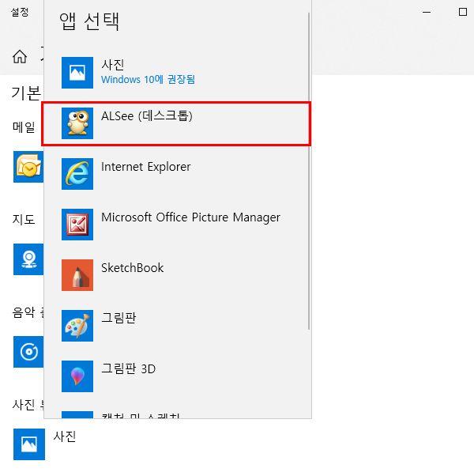The height and width of the screenshot is (476, 474).
Task: Click the 메일 section label
Action: click(24, 127)
